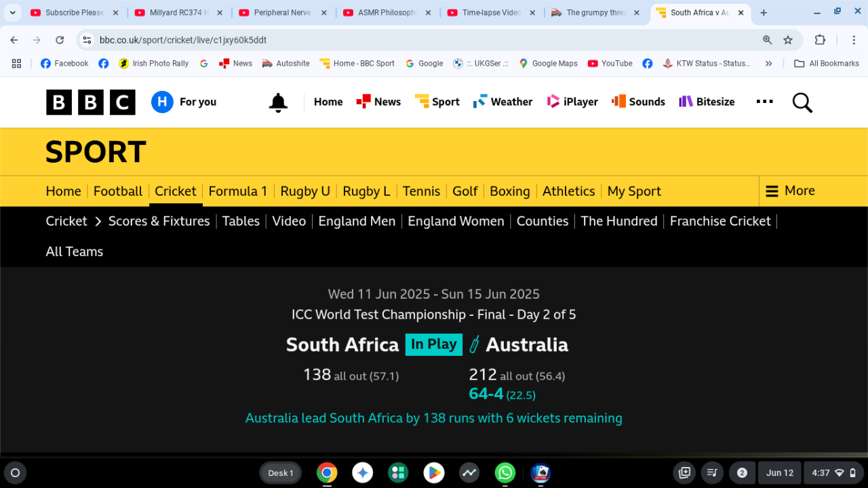This screenshot has width=868, height=488.
Task: Bookmark this page with the star icon
Action: pyautogui.click(x=788, y=40)
